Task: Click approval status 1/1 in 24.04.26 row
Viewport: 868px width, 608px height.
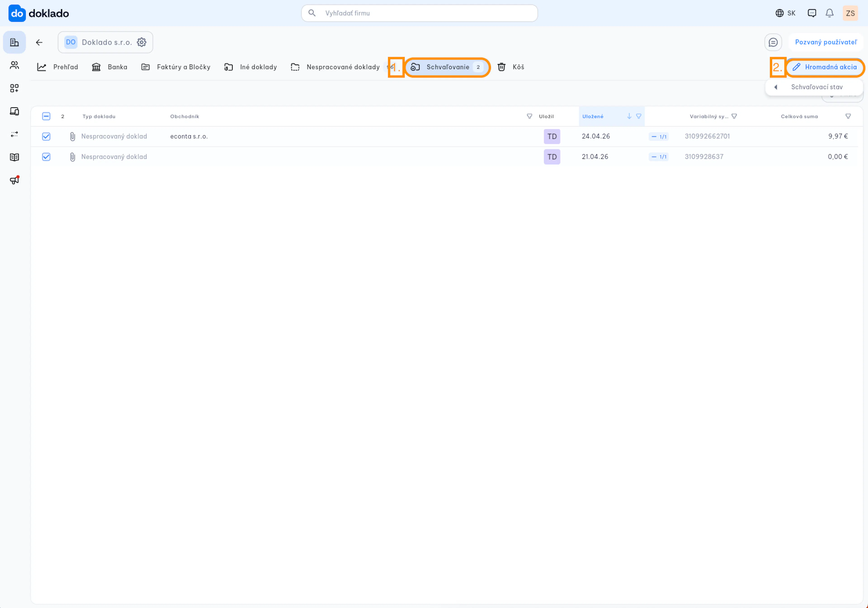Action: [x=659, y=137]
